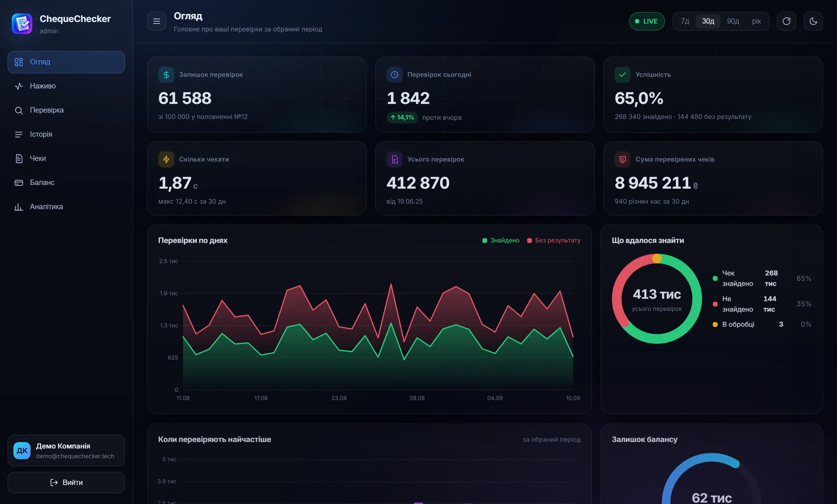Click the Баланс card icon
Screen dimensions: 837x504
[x=19, y=183]
